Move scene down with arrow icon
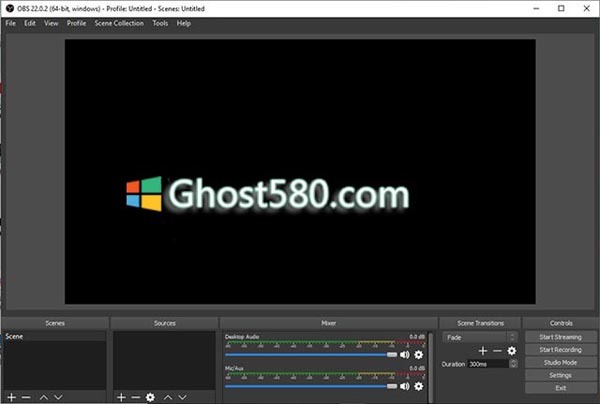Image resolution: width=600 pixels, height=404 pixels. (58, 397)
